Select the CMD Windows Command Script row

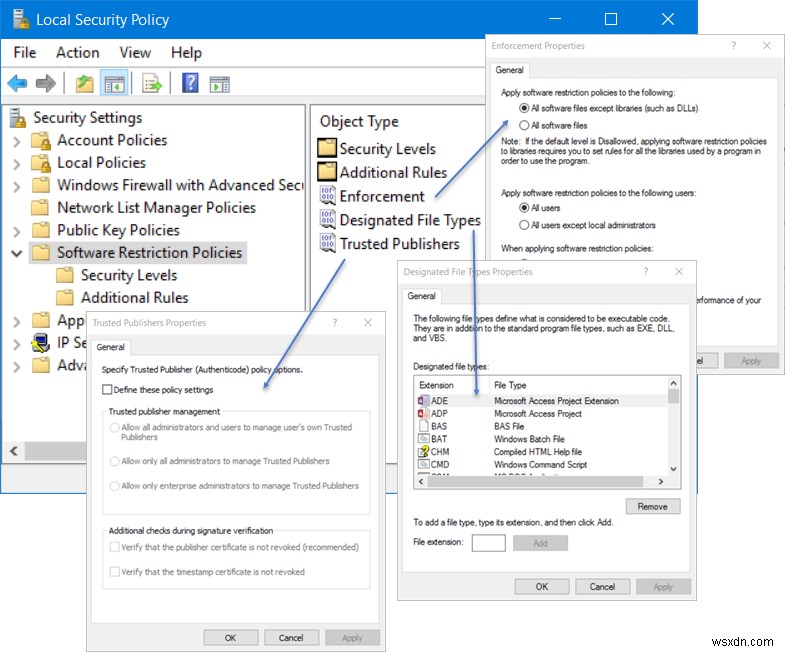point(542,465)
